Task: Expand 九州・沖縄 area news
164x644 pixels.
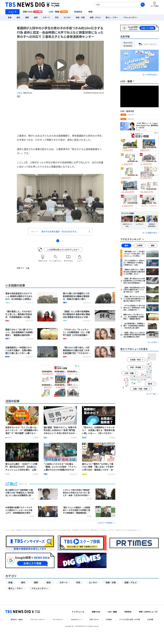Action: 130,373
